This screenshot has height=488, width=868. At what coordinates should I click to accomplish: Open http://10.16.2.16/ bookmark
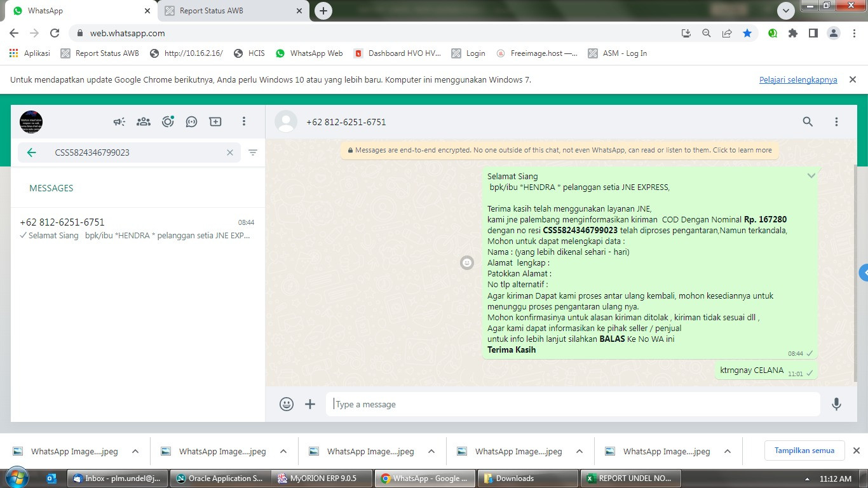pyautogui.click(x=187, y=53)
